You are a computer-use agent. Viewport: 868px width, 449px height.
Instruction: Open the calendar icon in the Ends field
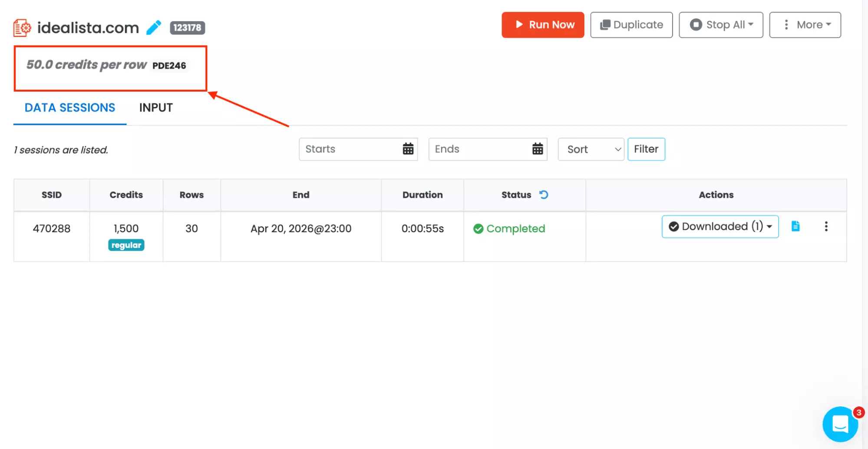point(538,149)
